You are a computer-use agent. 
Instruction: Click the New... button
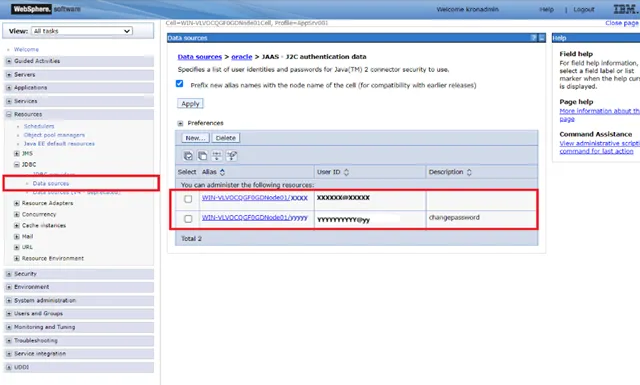(196, 138)
